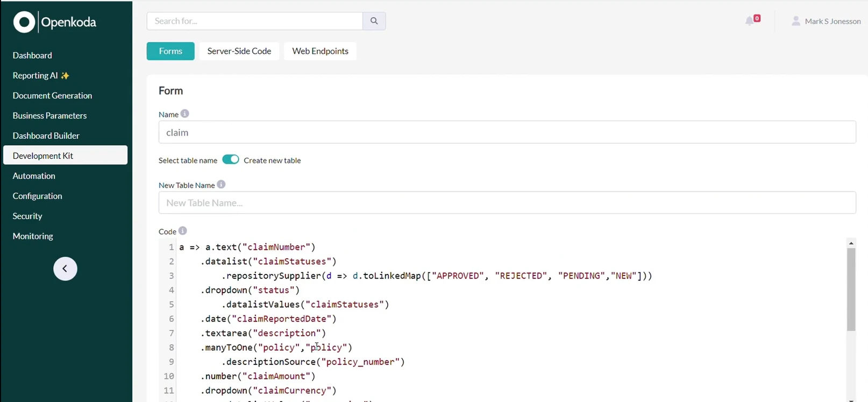The height and width of the screenshot is (402, 868).
Task: Click the datalistValues claimStatuses line
Action: tap(305, 305)
